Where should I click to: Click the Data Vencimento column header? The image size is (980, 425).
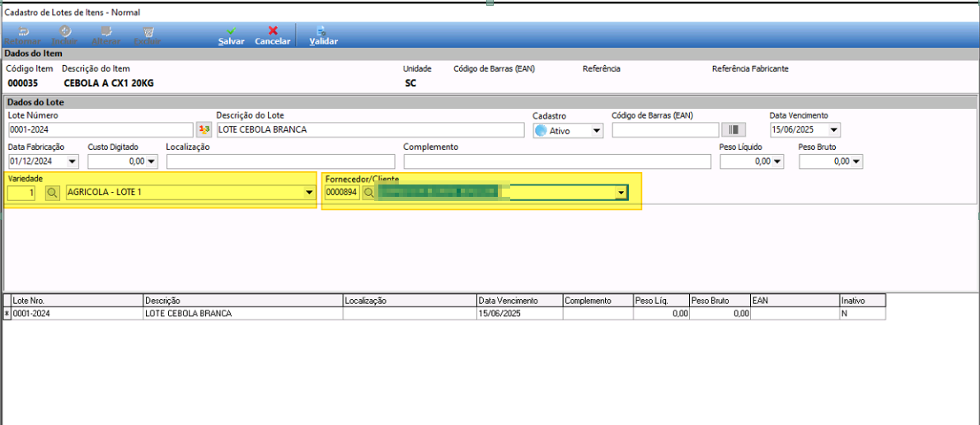(x=519, y=301)
